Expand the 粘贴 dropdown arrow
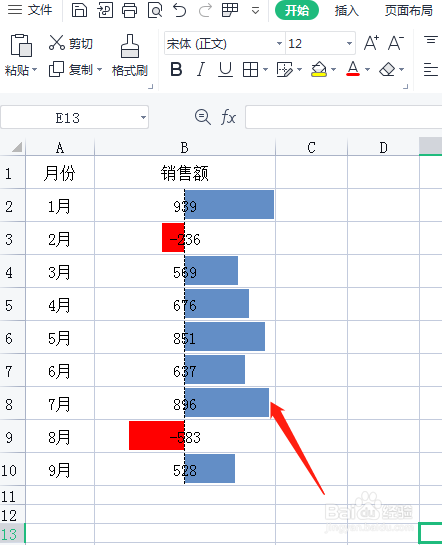The width and height of the screenshot is (442, 545). tap(34, 70)
